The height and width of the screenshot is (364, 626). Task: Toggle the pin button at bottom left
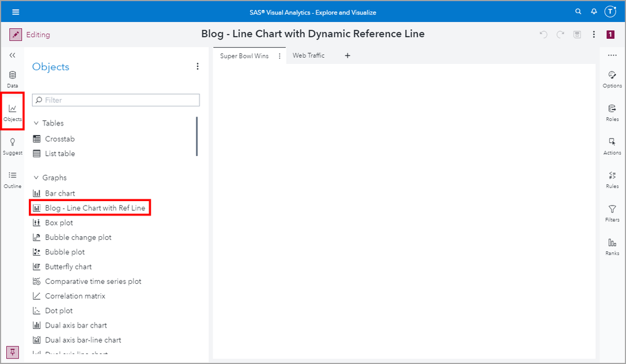[13, 352]
